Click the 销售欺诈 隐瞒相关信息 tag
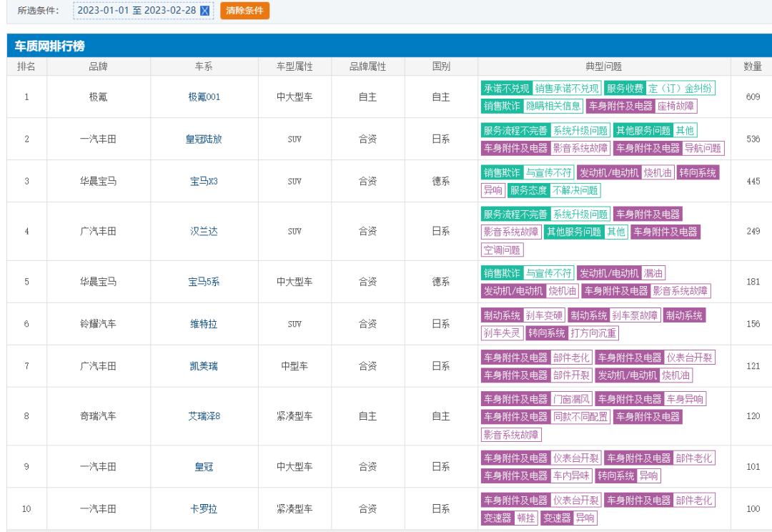Screen dimensions: 772x532 [533, 106]
